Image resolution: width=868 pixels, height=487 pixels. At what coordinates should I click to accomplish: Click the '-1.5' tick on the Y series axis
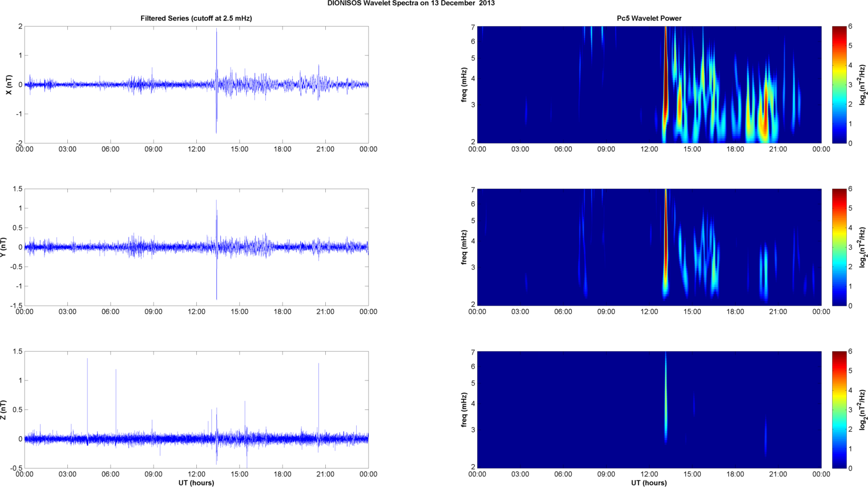pyautogui.click(x=17, y=306)
